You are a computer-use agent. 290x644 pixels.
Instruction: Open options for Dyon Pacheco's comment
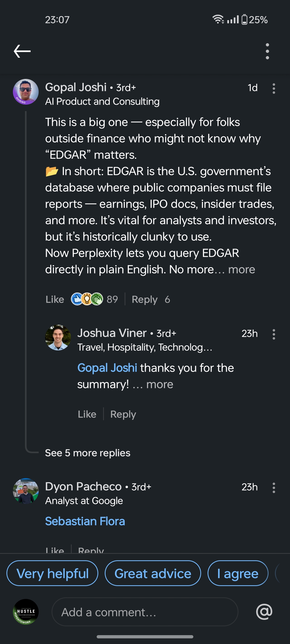pyautogui.click(x=274, y=488)
